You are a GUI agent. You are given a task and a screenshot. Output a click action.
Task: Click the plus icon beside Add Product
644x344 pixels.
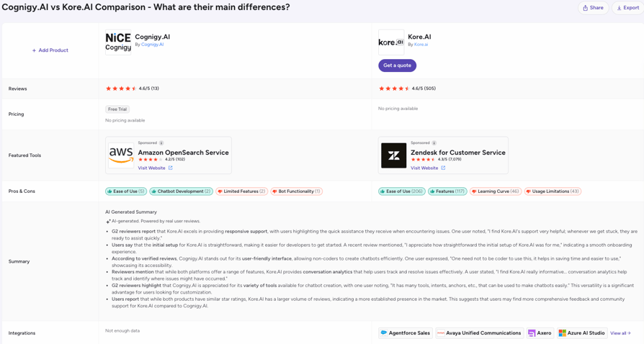point(34,50)
